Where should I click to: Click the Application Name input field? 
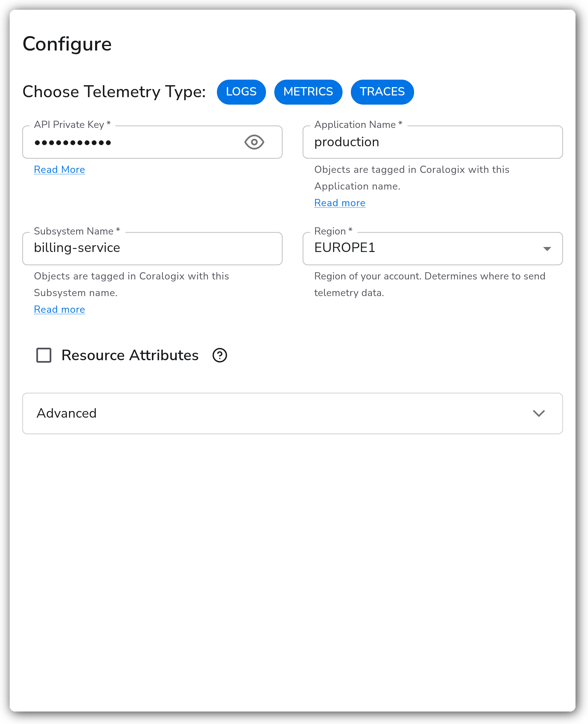click(432, 142)
